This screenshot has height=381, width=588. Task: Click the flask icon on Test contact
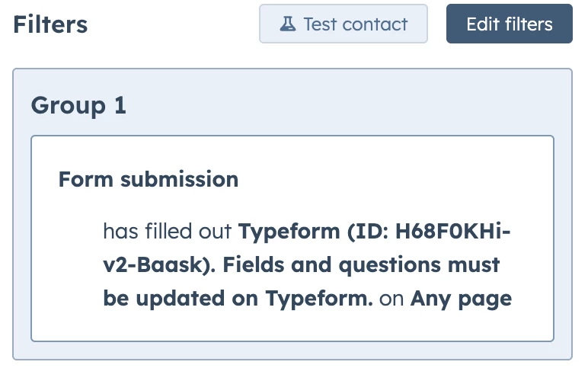[x=287, y=24]
